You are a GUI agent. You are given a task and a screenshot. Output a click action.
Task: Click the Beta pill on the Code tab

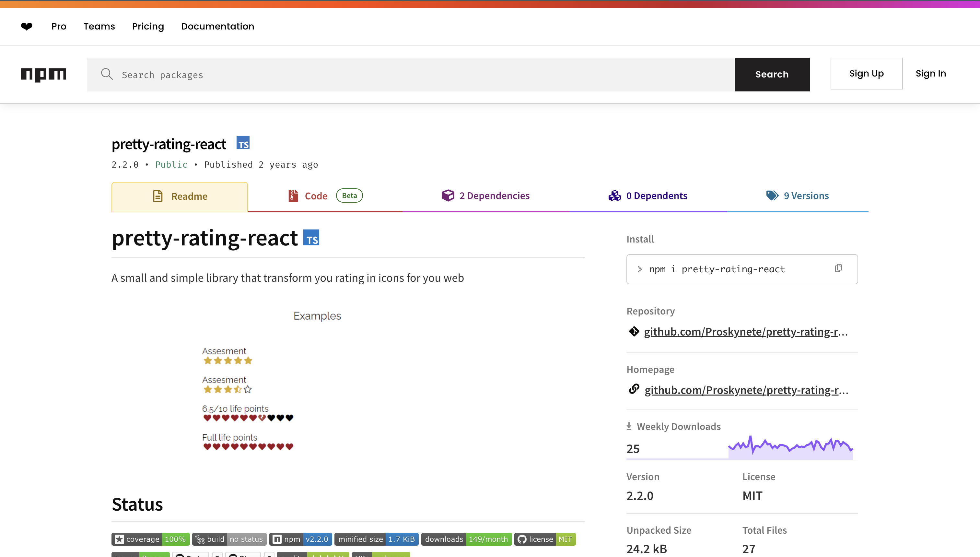coord(349,196)
